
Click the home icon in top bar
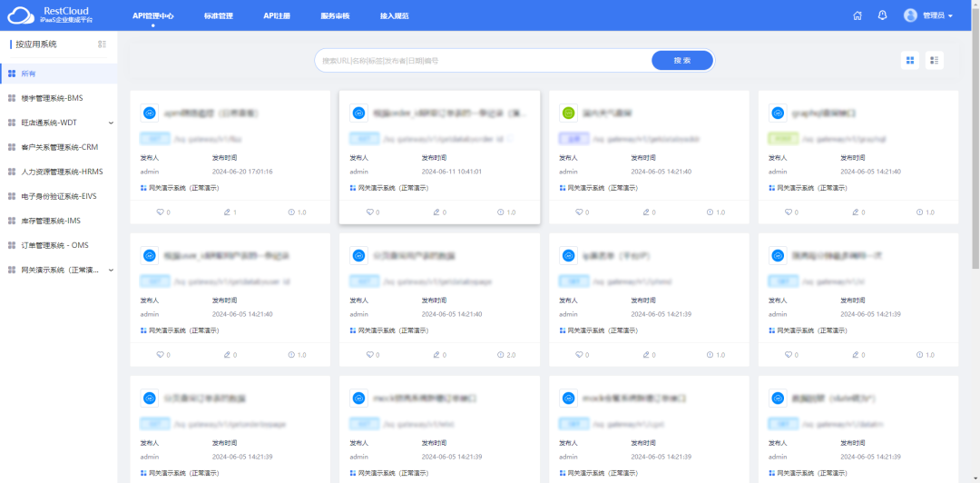coord(857,15)
